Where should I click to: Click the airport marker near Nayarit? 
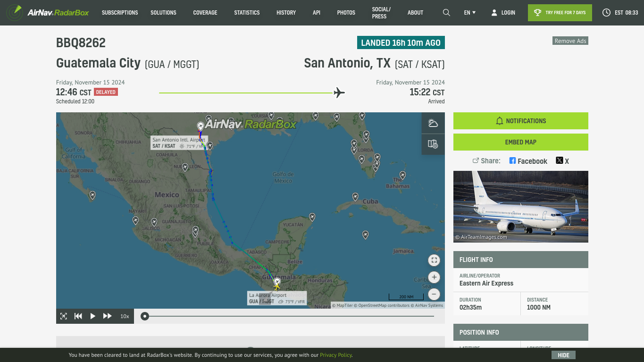tap(135, 220)
